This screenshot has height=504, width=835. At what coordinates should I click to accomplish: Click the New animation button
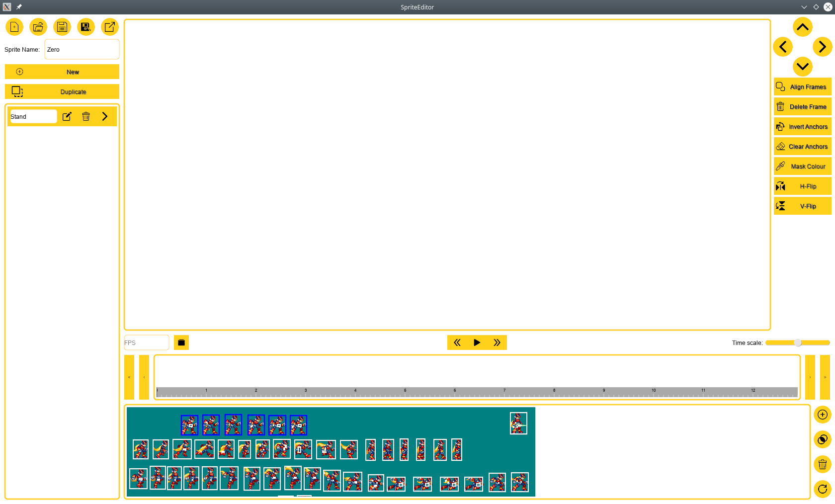[62, 72]
